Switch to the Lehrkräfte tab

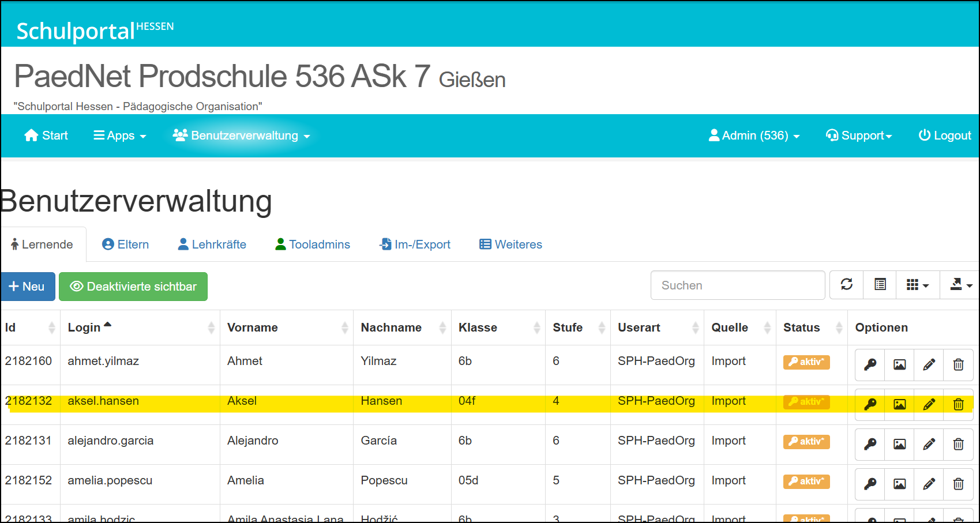pos(212,244)
